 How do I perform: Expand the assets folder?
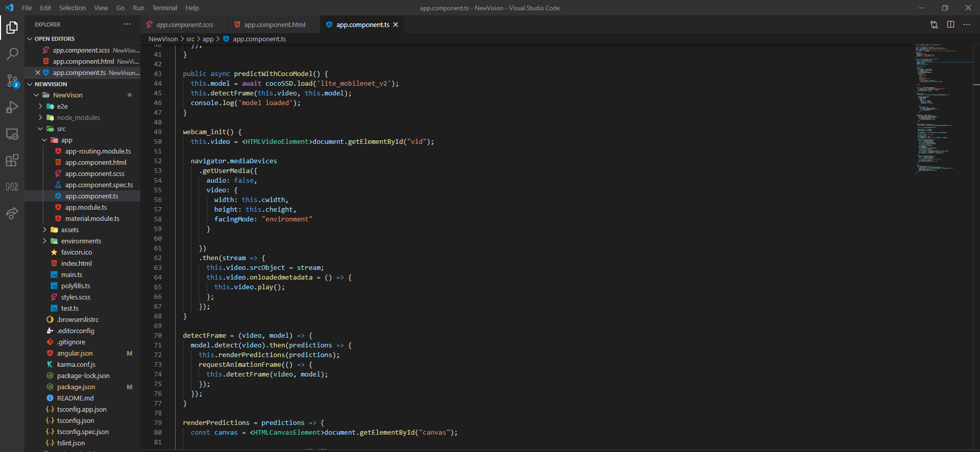(69, 230)
